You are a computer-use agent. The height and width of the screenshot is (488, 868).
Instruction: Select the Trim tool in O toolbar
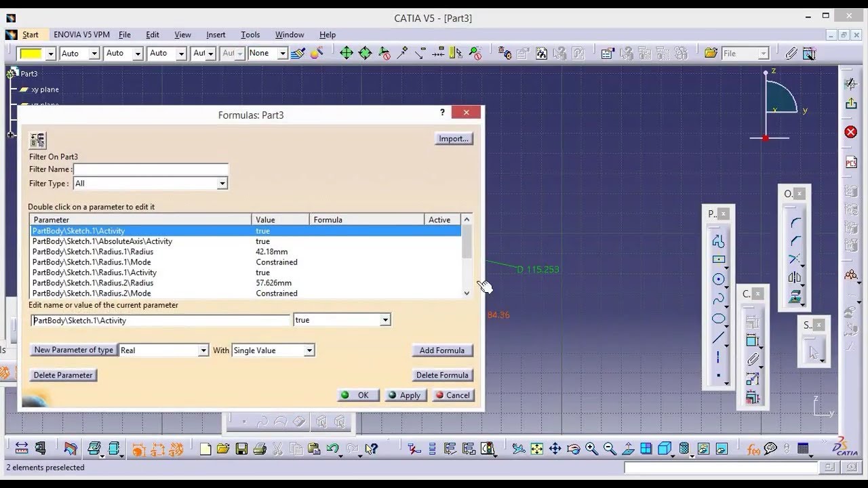(795, 259)
